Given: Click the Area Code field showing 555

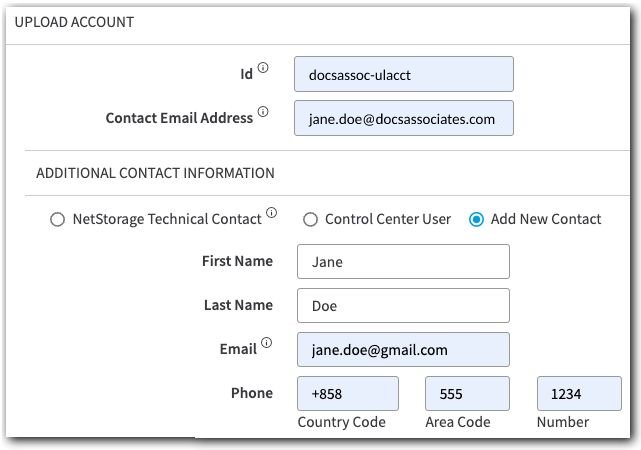Looking at the screenshot, I should coord(467,394).
